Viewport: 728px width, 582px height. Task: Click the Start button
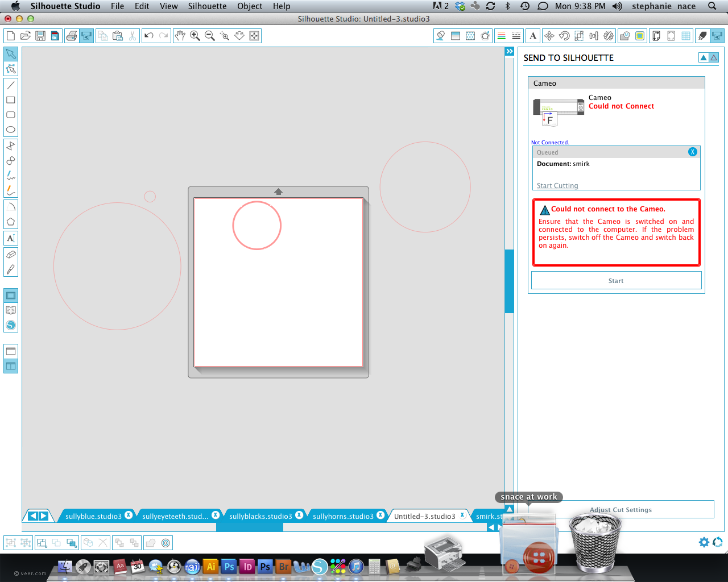pyautogui.click(x=616, y=281)
